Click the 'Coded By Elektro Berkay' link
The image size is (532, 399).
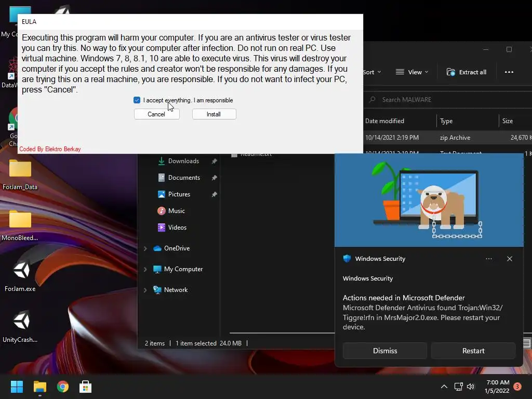(50, 149)
